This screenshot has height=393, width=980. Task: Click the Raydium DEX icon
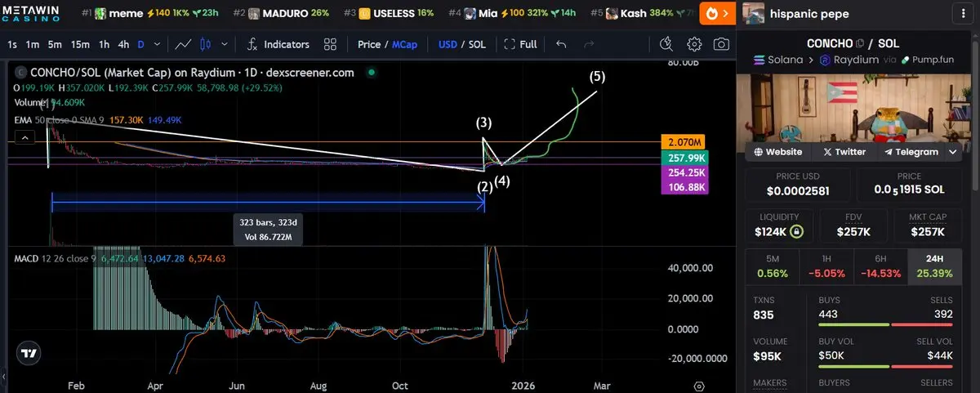[x=825, y=60]
